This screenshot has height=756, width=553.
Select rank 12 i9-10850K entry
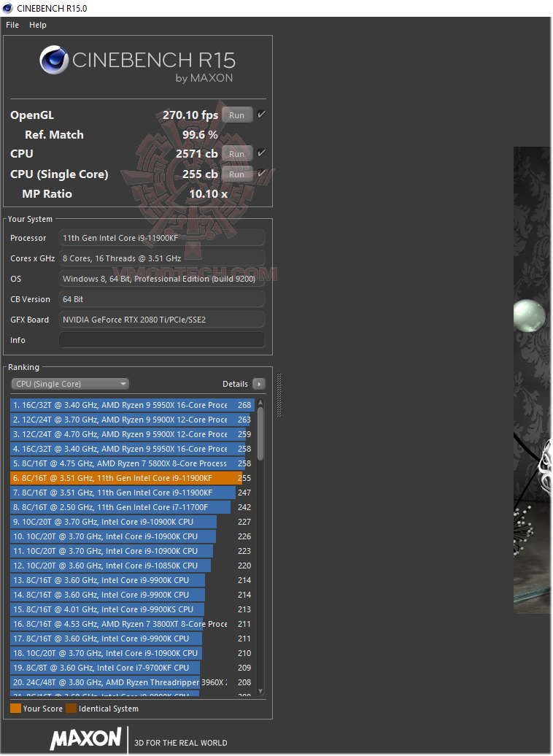(133, 566)
